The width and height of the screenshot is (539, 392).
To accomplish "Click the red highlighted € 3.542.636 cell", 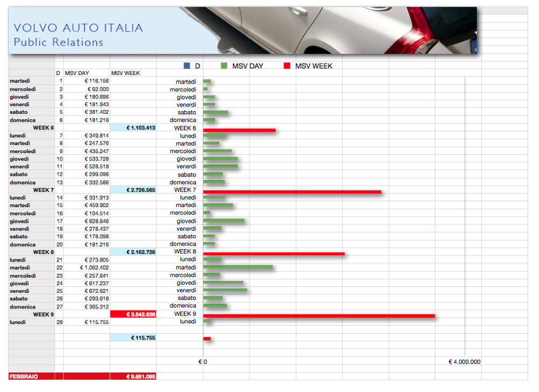I will click(133, 314).
